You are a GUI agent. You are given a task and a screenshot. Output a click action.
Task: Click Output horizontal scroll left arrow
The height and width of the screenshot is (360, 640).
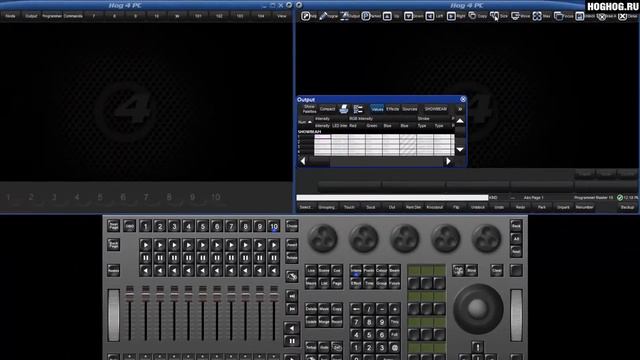(303, 162)
